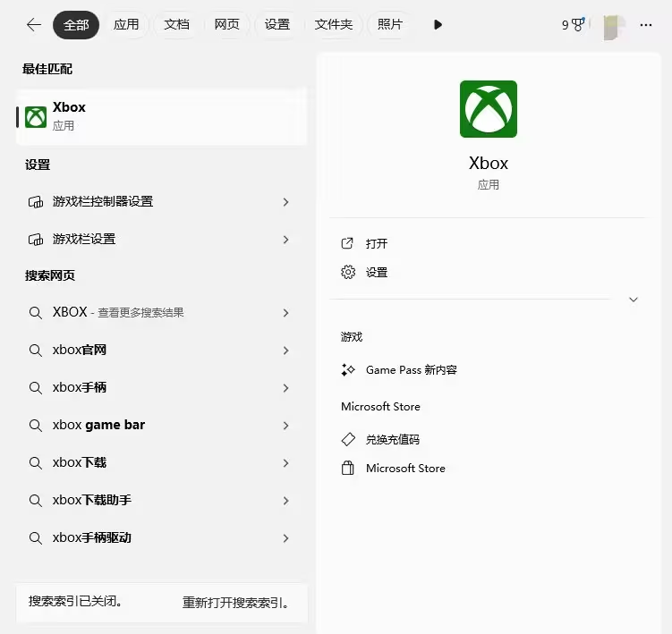Open the three-dot more options menu
672x634 pixels.
click(646, 25)
